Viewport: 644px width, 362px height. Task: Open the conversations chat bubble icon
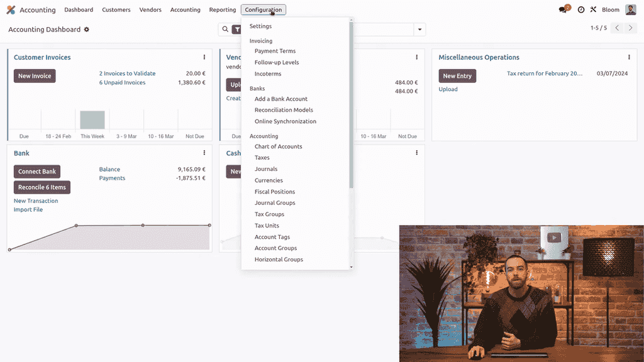click(x=563, y=10)
